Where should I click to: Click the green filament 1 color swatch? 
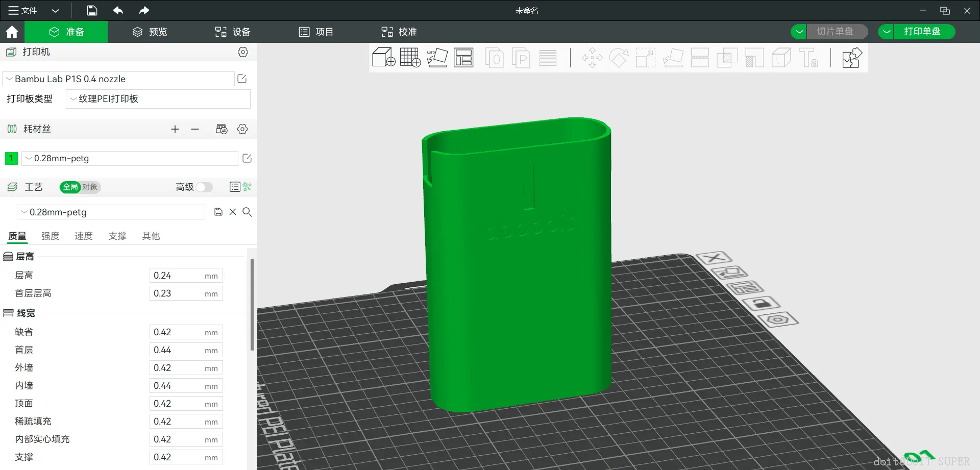11,158
